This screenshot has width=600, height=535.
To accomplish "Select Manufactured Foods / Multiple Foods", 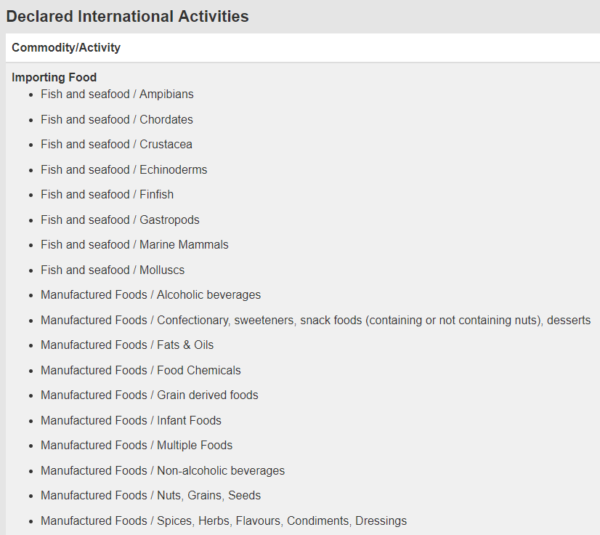I will [x=136, y=446].
